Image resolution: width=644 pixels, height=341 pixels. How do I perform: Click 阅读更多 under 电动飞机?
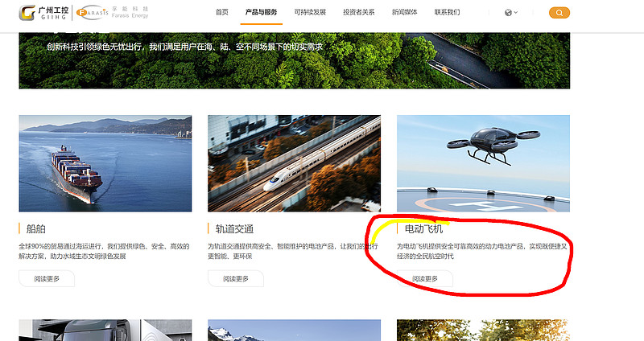click(x=425, y=278)
